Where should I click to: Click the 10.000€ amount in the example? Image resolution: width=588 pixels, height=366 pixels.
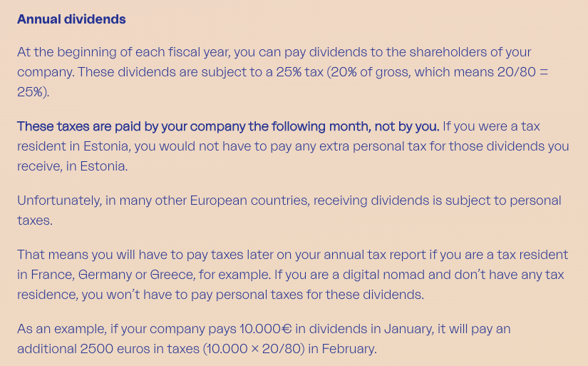pyautogui.click(x=266, y=329)
